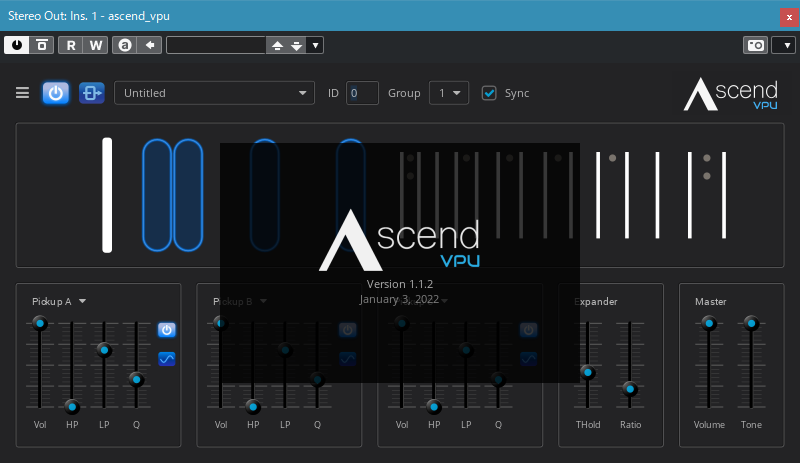Open the Pickup A type dropdown
This screenshot has height=463, width=800.
(59, 302)
